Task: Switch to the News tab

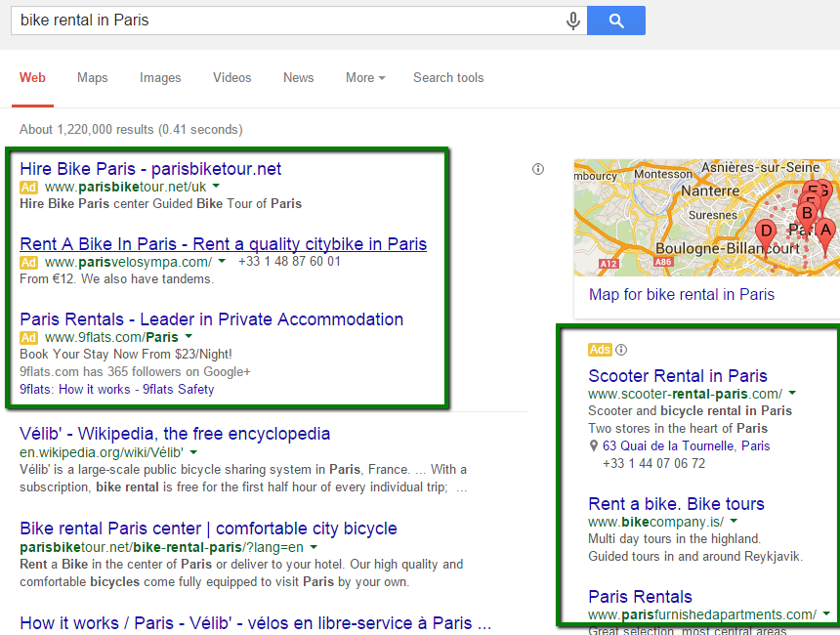Action: pos(298,78)
